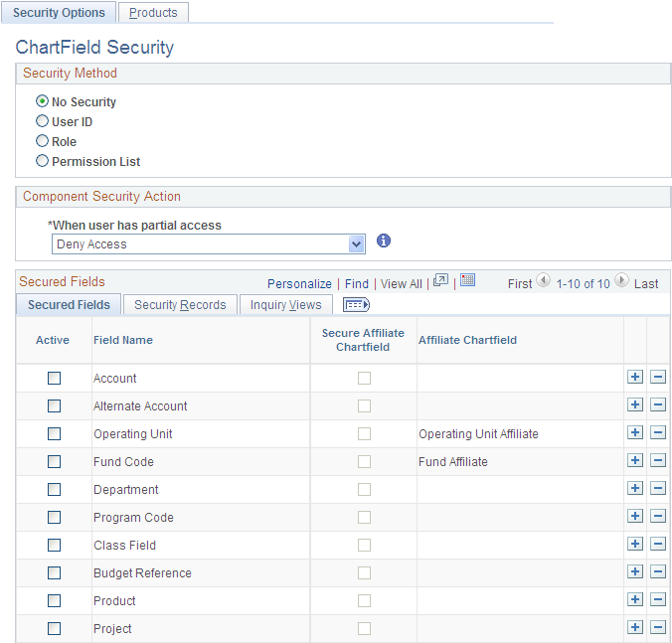Download grid to spreadsheet icon
This screenshot has height=643, width=672.
tap(467, 280)
